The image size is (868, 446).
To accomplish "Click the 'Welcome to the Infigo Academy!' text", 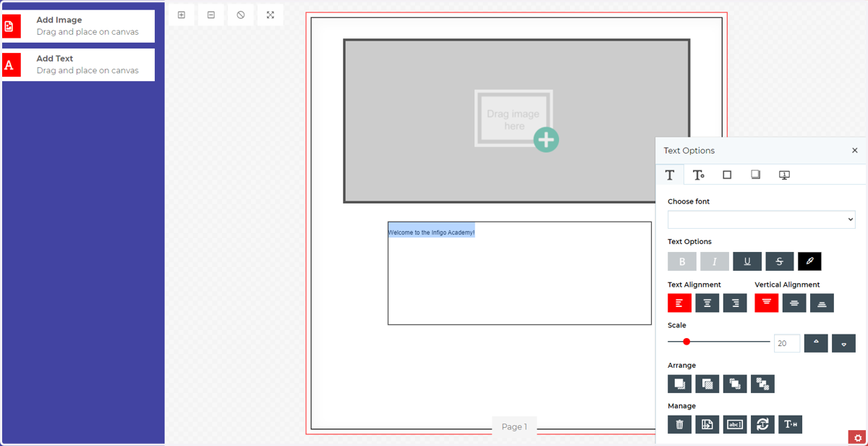I will (x=431, y=232).
